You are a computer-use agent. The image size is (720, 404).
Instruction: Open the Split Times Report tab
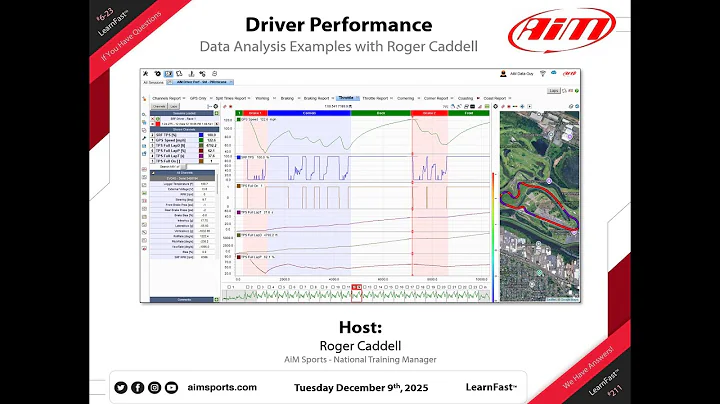click(231, 98)
